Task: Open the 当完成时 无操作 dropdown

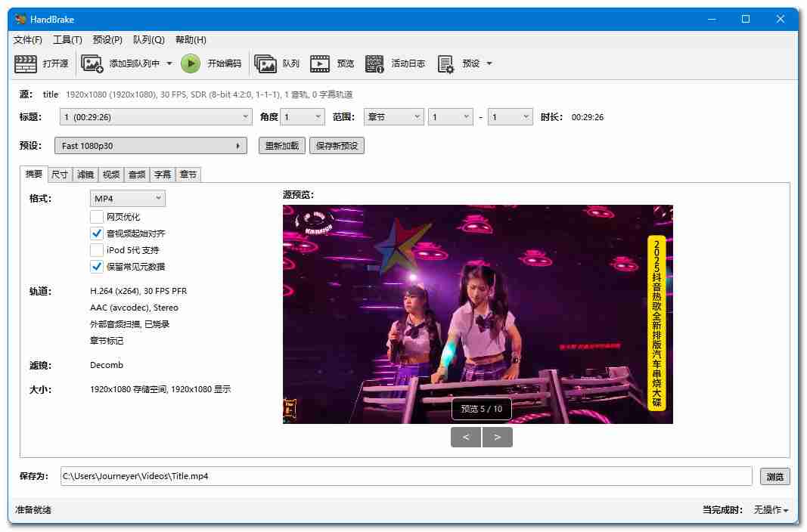Action: (770, 510)
